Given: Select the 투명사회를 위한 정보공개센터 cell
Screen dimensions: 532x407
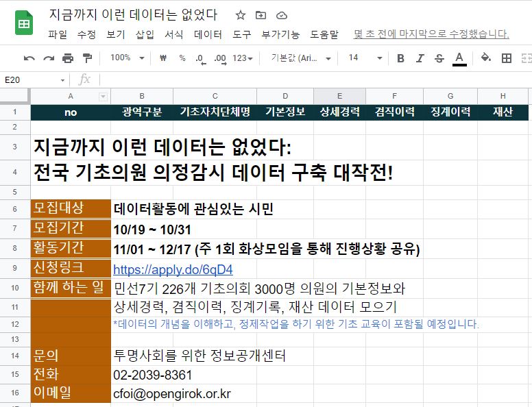Looking at the screenshot, I should click(x=200, y=356).
